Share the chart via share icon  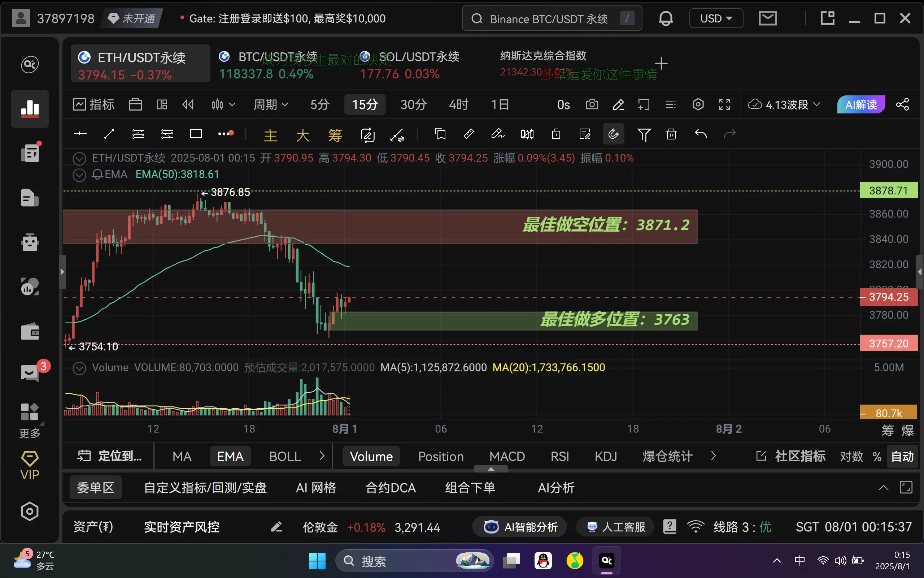[903, 104]
